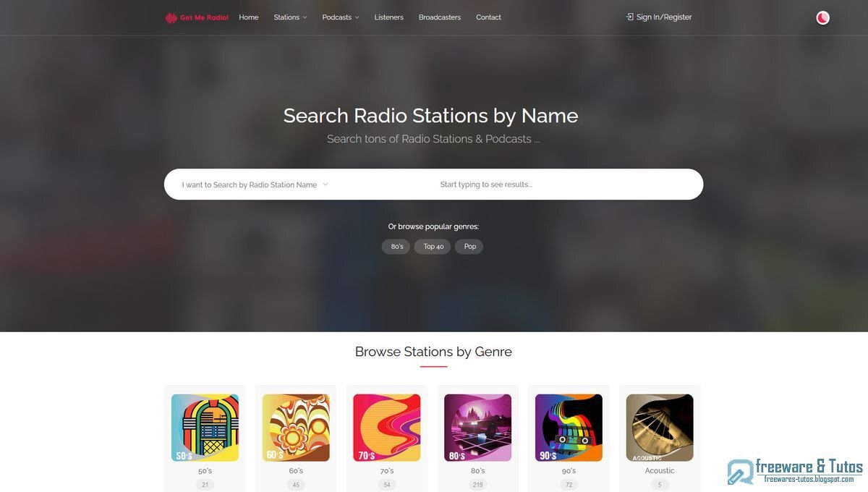868x492 pixels.
Task: Open the Contact page link
Action: point(488,17)
